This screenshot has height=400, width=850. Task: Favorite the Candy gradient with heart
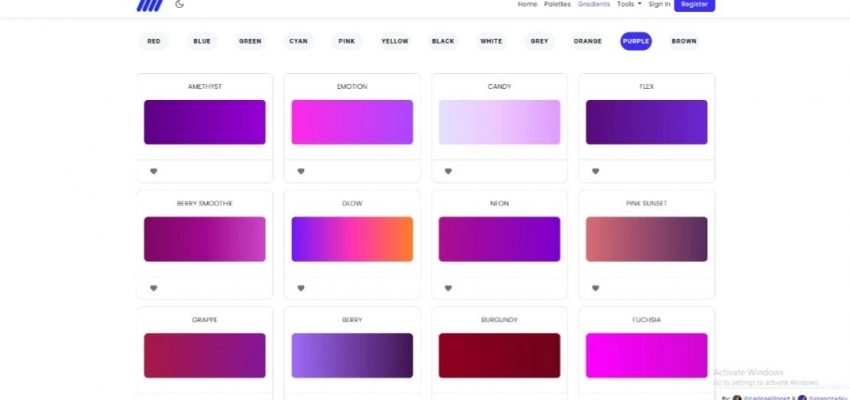(448, 171)
